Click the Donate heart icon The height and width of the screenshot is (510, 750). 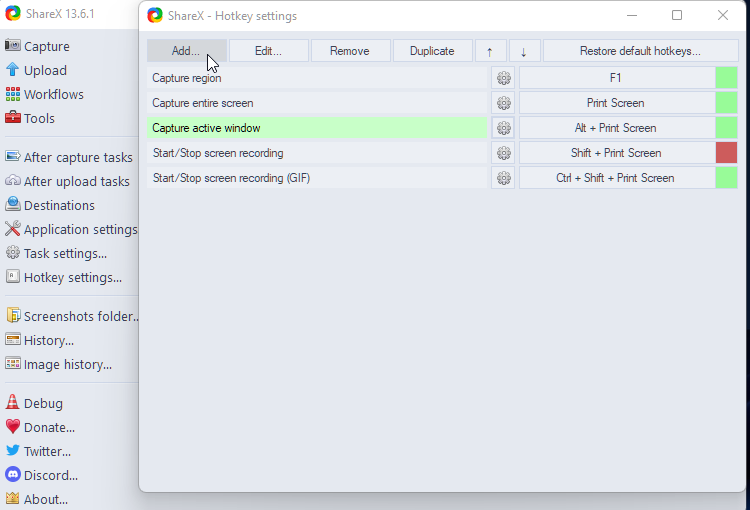[x=12, y=426]
